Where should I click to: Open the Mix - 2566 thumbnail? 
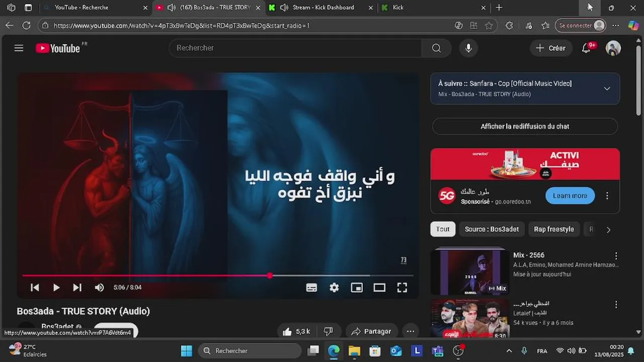point(470,271)
